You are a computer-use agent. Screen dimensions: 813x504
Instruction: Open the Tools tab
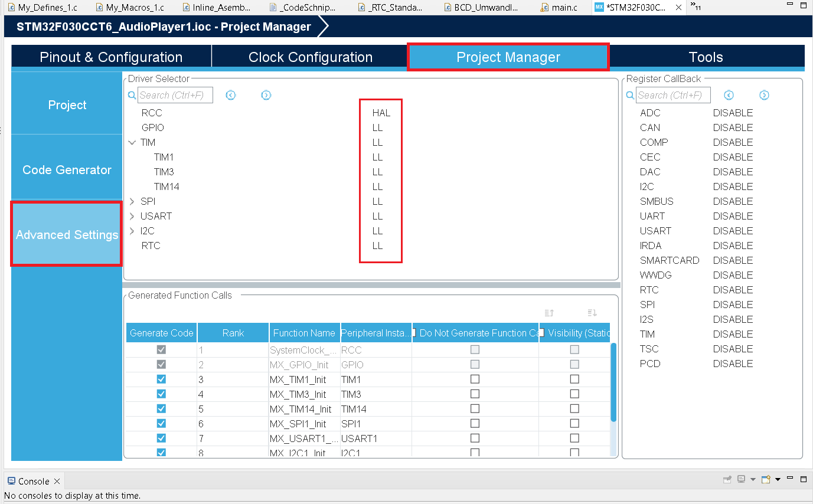click(x=706, y=57)
